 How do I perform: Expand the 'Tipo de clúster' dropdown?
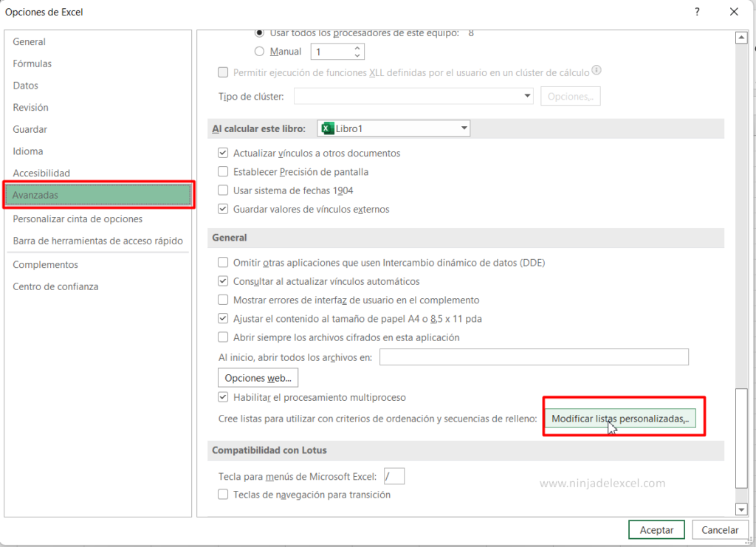point(526,96)
